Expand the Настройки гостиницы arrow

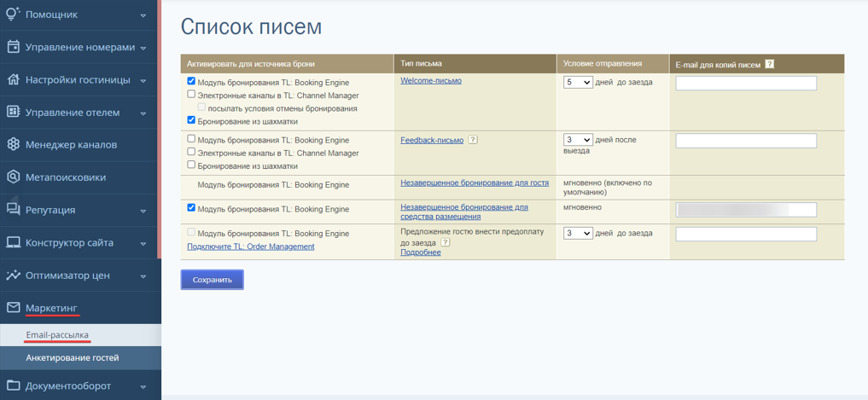(143, 81)
